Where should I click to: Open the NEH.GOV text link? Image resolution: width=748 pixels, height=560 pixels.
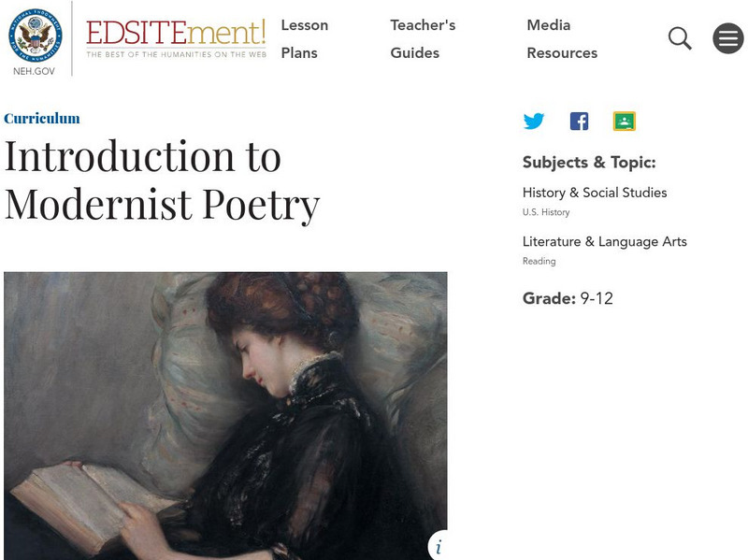point(36,71)
